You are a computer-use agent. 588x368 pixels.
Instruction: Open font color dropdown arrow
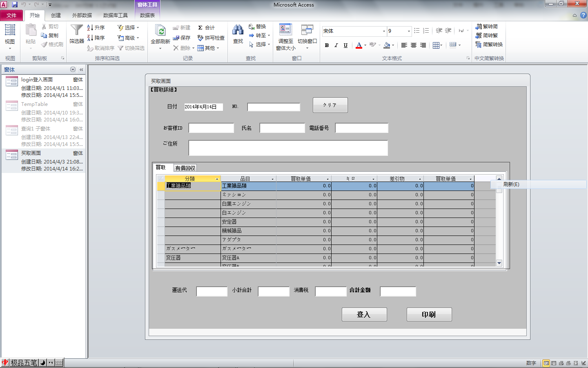[365, 45]
